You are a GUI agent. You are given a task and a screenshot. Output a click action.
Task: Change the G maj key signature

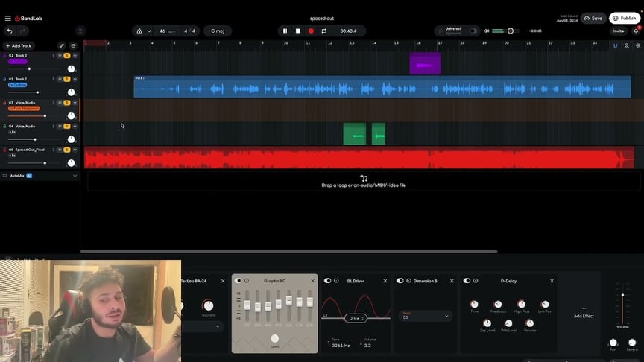[218, 31]
